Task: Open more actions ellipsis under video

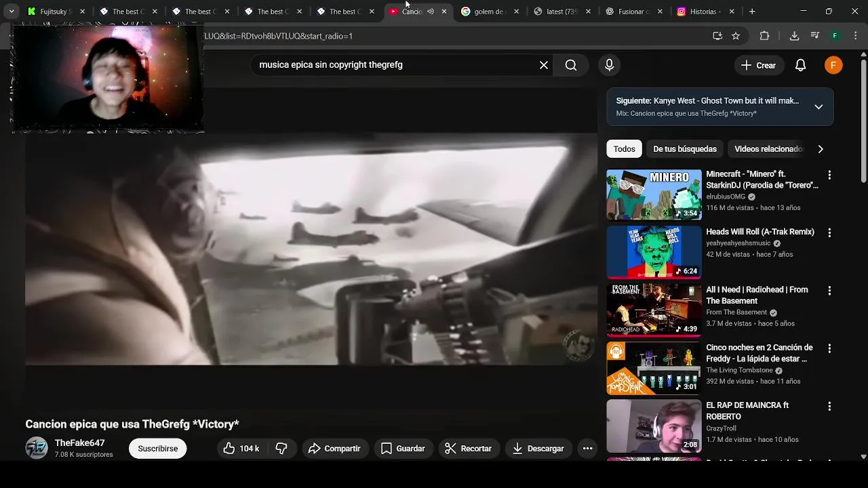Action: 587,449
